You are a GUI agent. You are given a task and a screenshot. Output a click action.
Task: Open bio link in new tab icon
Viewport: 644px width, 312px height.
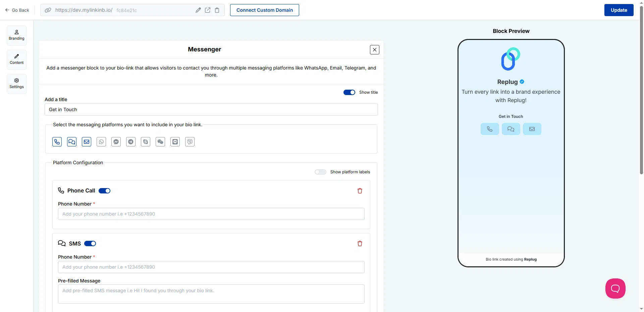[x=208, y=10]
